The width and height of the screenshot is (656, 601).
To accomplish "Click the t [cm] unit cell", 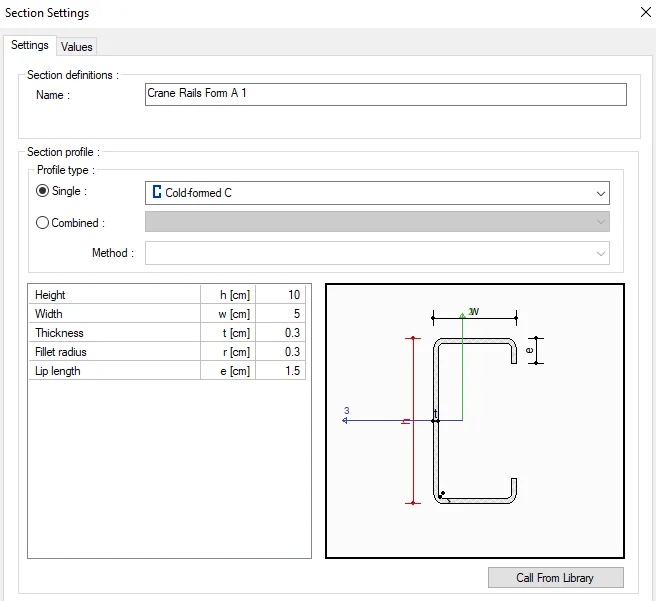I will (x=228, y=333).
